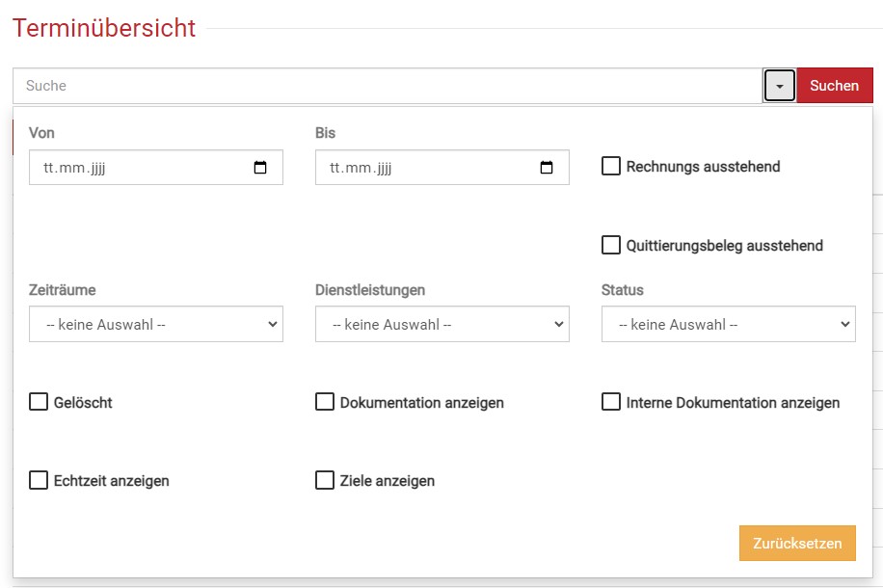
Task: Tick the Quittierungsbeleg ausstehend checkbox
Action: click(x=611, y=246)
